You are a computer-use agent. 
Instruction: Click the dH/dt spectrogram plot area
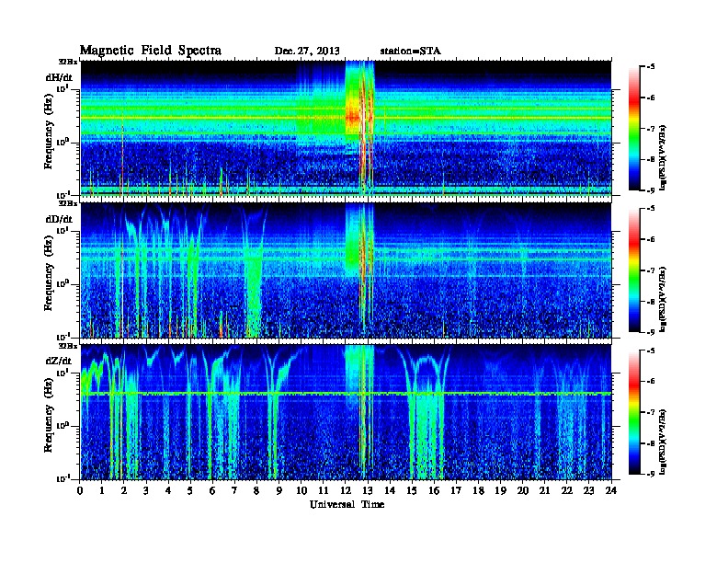click(346, 128)
